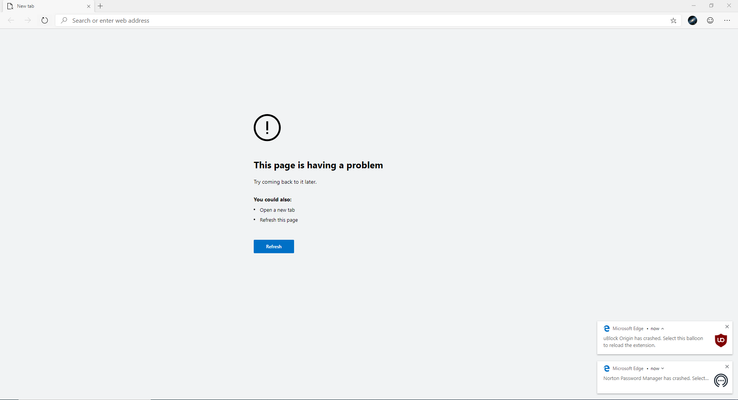This screenshot has width=738, height=400.
Task: Click the "Refresh this page" text
Action: [x=279, y=220]
